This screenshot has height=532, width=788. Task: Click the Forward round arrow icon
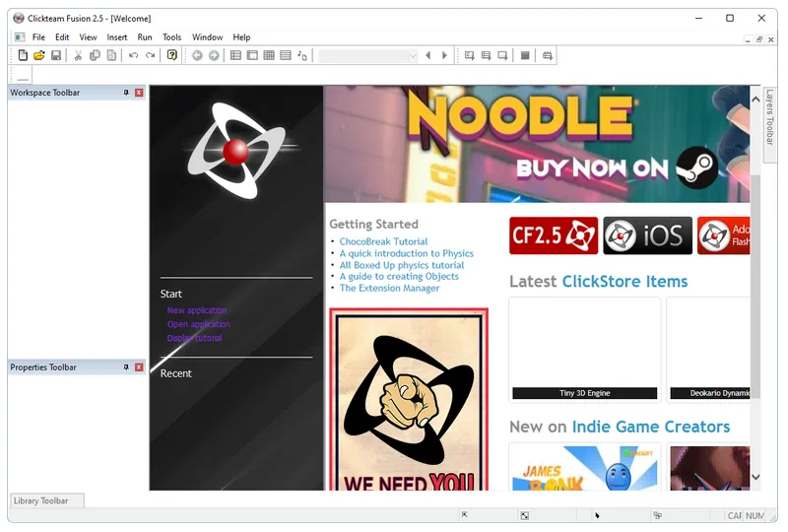(x=214, y=55)
